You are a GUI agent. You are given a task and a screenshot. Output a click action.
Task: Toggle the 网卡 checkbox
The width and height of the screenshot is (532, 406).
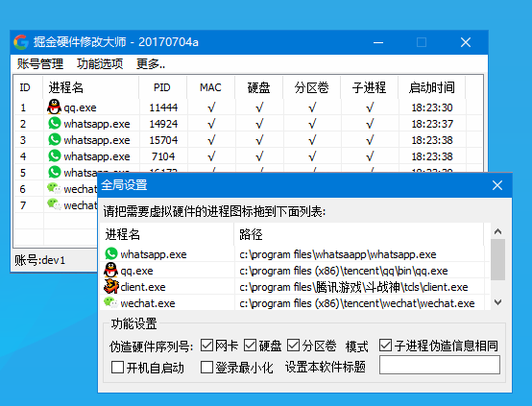tap(206, 346)
